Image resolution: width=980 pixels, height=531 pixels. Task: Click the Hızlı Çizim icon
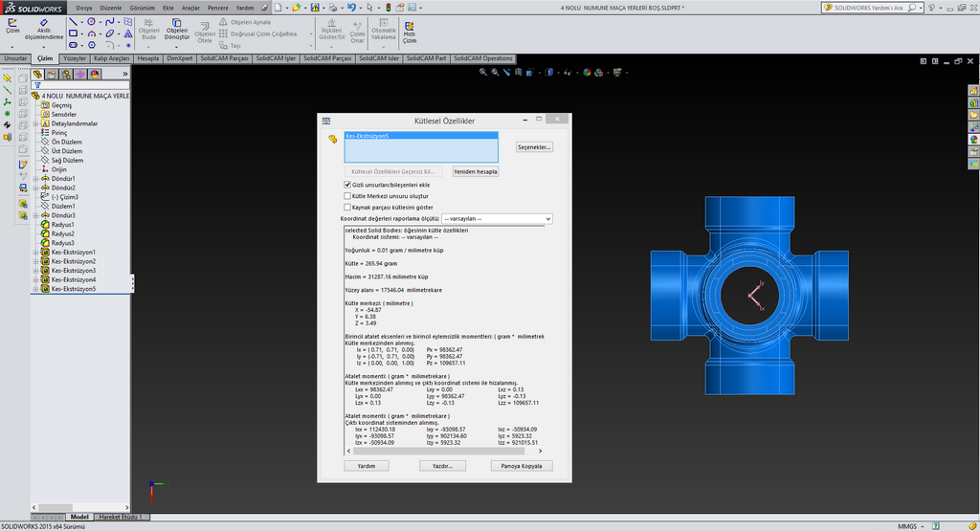pos(410,28)
